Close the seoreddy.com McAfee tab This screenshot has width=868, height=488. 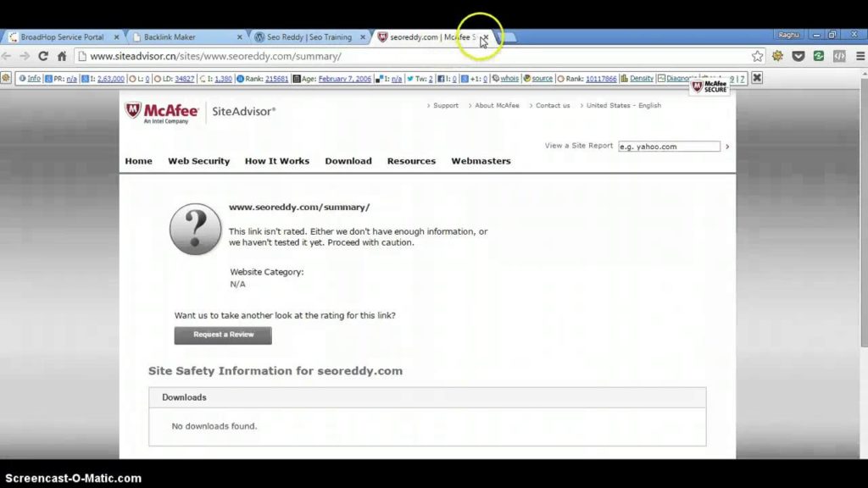pos(485,37)
